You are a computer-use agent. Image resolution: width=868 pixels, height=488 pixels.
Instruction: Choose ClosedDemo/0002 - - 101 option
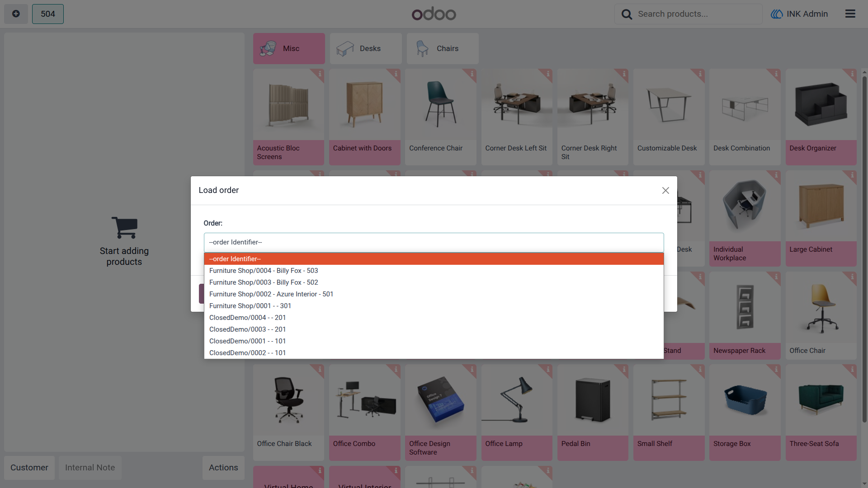tap(434, 353)
